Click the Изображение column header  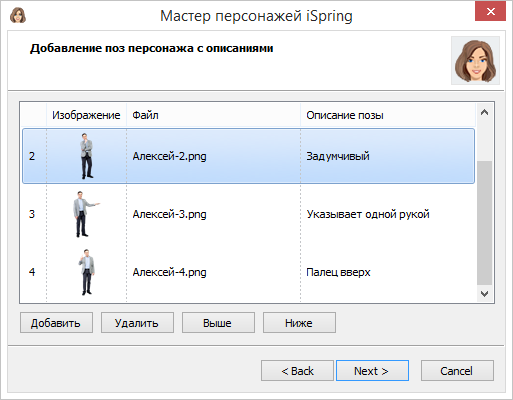86,115
